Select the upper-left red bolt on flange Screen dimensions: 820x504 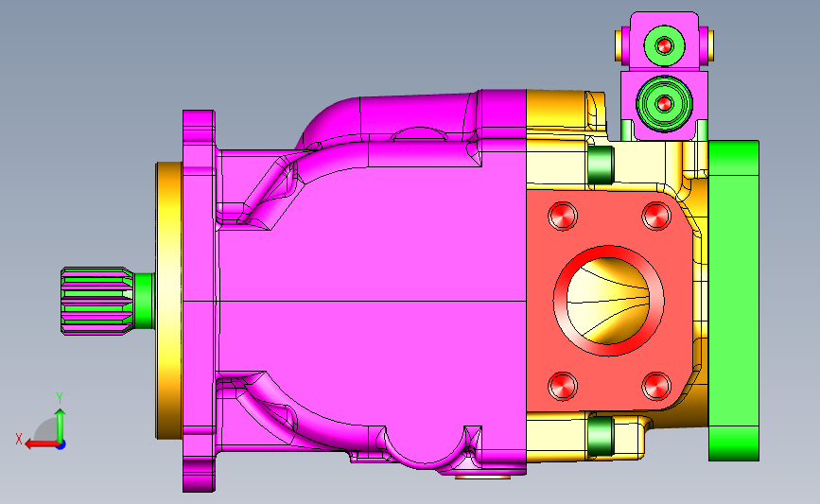point(563,216)
